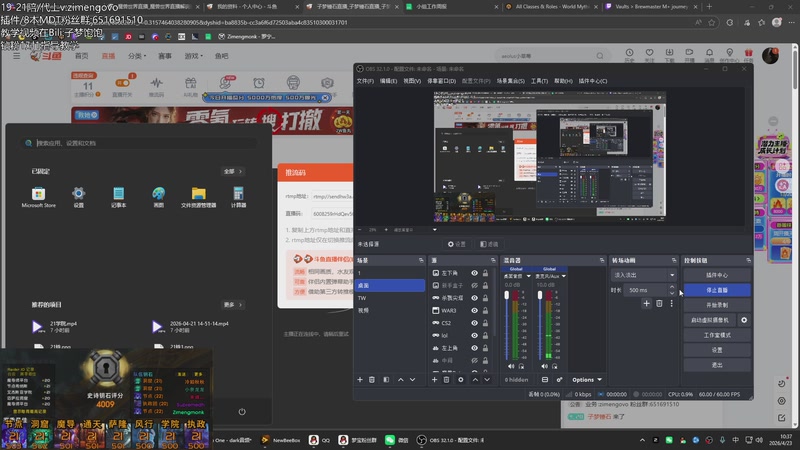The height and width of the screenshot is (450, 800).
Task: Open OBS 视图(V) menu
Action: (412, 81)
